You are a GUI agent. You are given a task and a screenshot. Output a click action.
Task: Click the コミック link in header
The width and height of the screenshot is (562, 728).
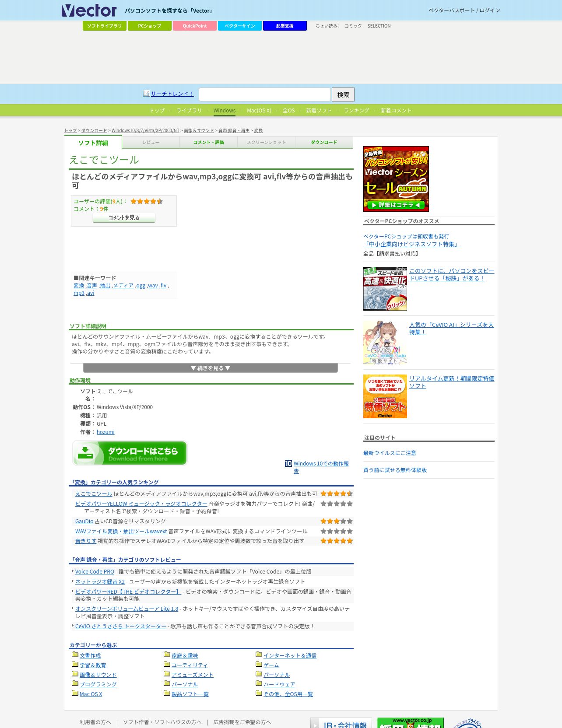click(x=353, y=26)
